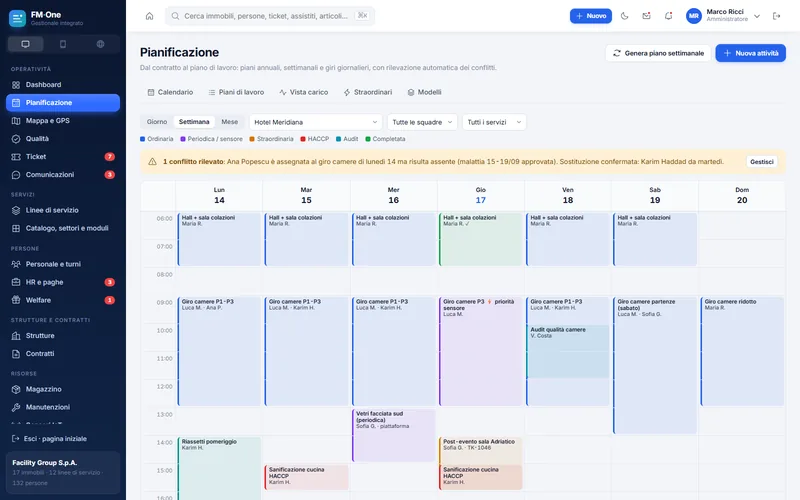Click the FM-One logo icon

17,19
